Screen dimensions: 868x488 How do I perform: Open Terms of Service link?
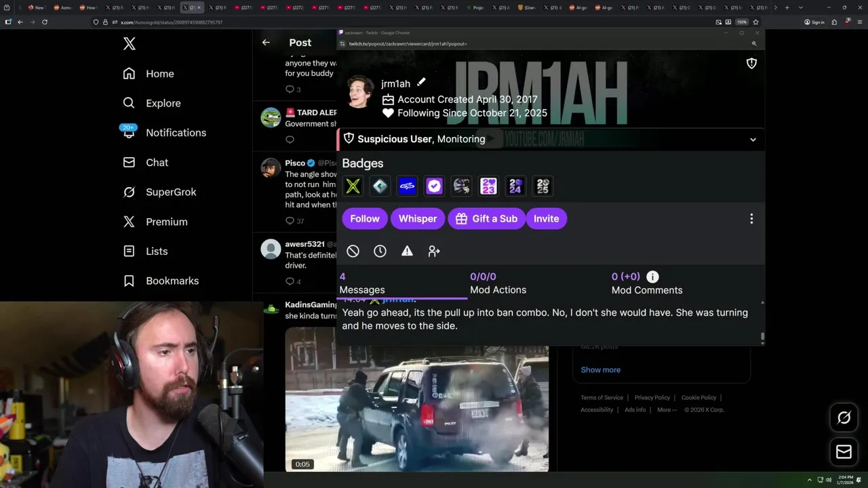(601, 398)
